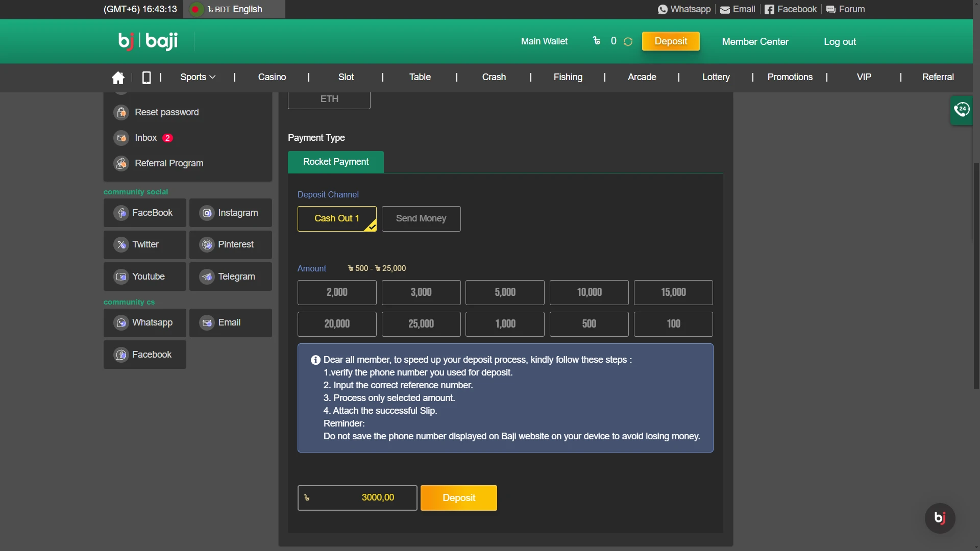The height and width of the screenshot is (551, 980).
Task: Click the Inbox envelope icon
Action: (121, 138)
